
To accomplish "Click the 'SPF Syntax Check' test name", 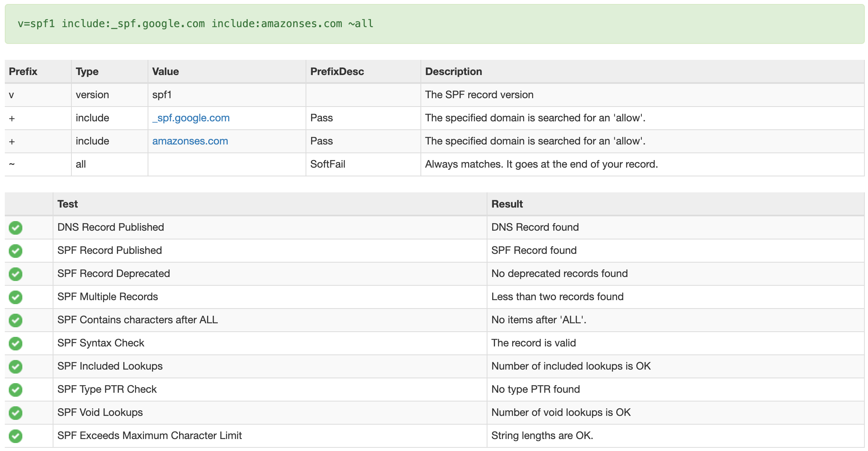I will 101,343.
